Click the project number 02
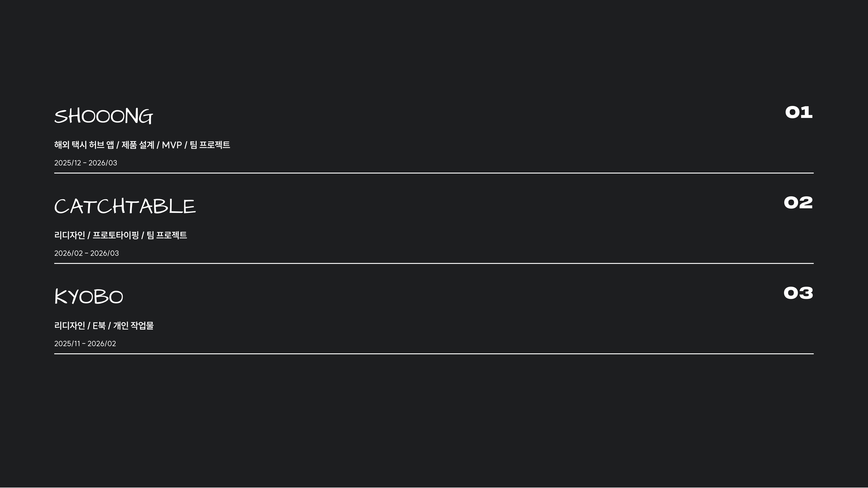 [798, 203]
